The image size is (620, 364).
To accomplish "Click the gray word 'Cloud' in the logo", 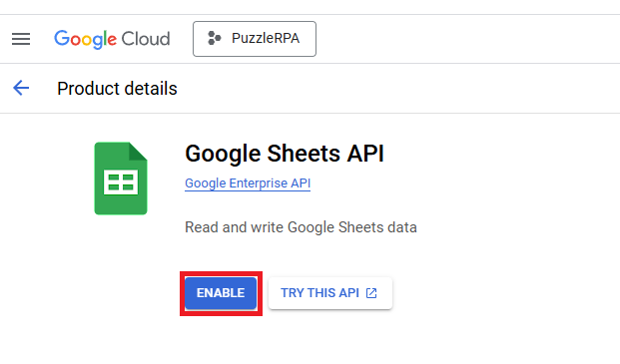I will click(x=146, y=39).
